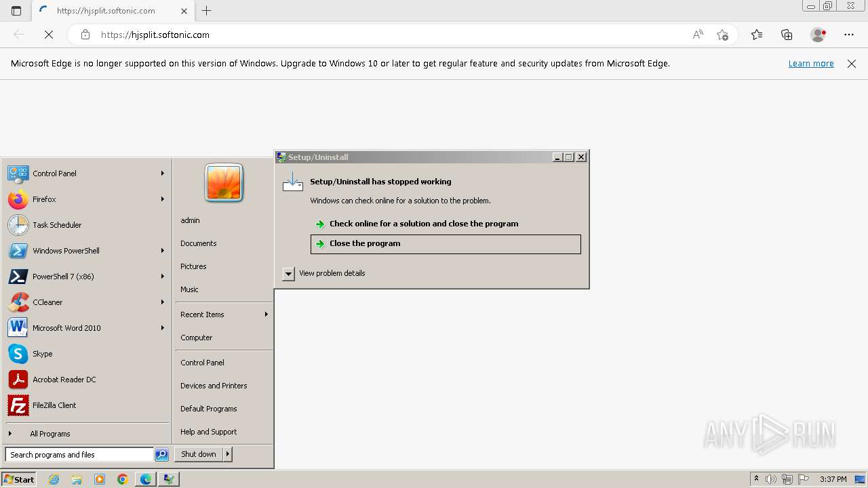Screen dimensions: 868x488
Task: Open Internet Explorer on taskbar
Action: 54,479
